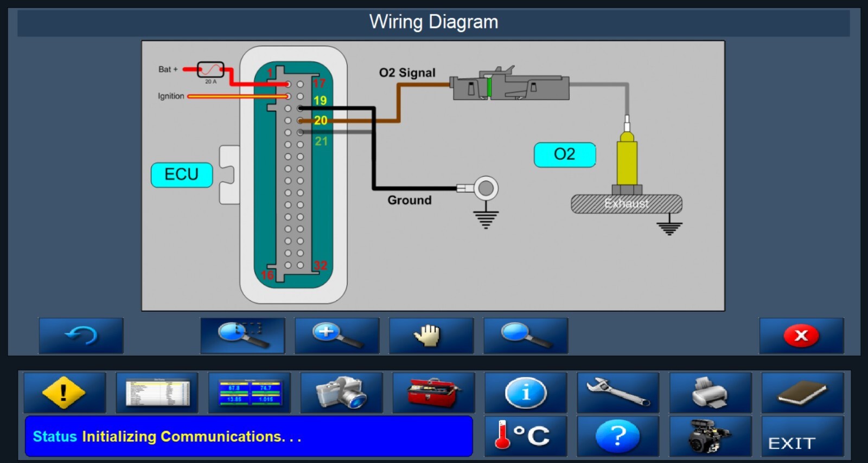Click the camera snapshot icon

click(342, 393)
